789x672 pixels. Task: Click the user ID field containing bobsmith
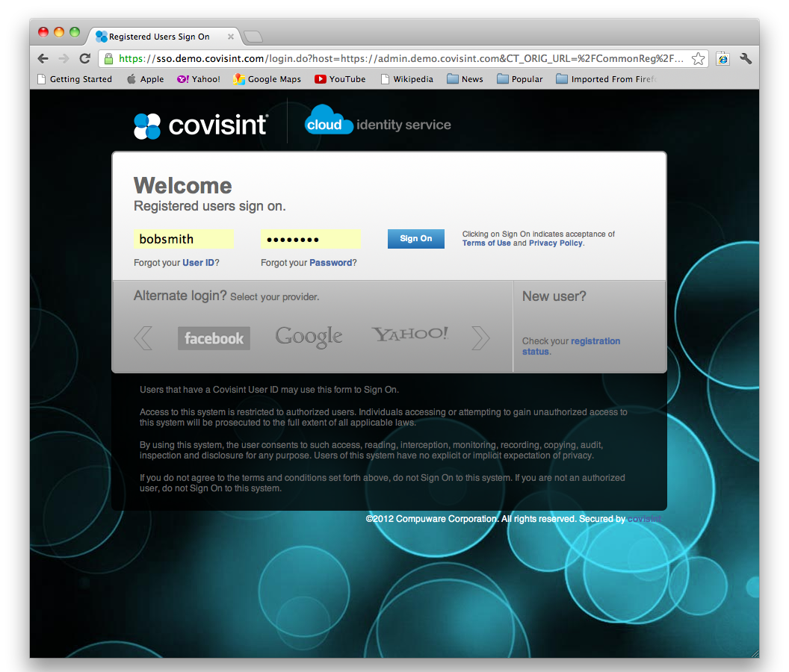point(184,239)
